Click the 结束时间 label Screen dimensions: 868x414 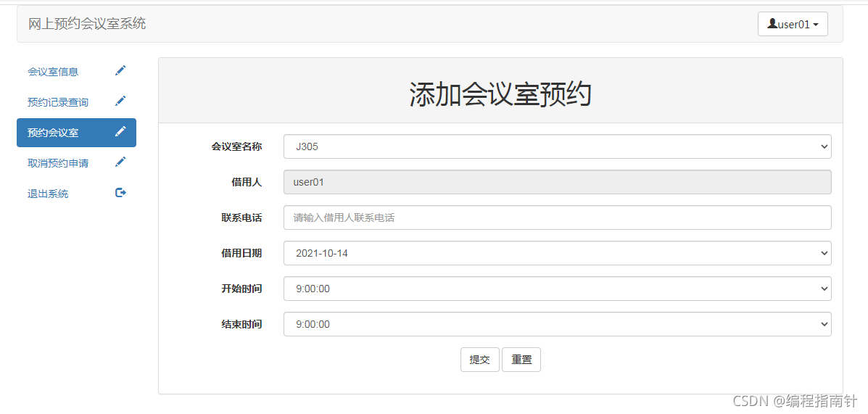(x=242, y=324)
